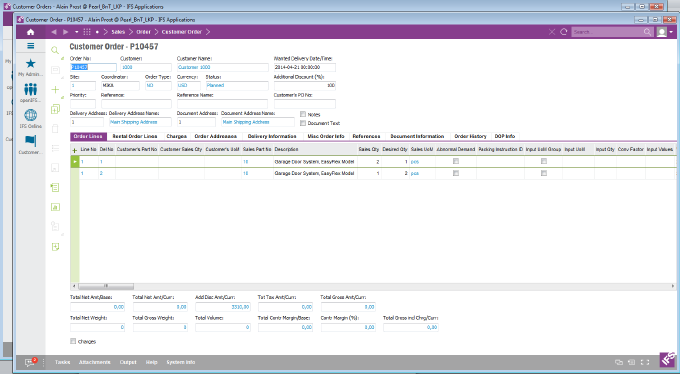Expand the history dropdown arrow beside navigation arrows
Image resolution: width=680 pixels, height=374 pixels.
tap(77, 32)
